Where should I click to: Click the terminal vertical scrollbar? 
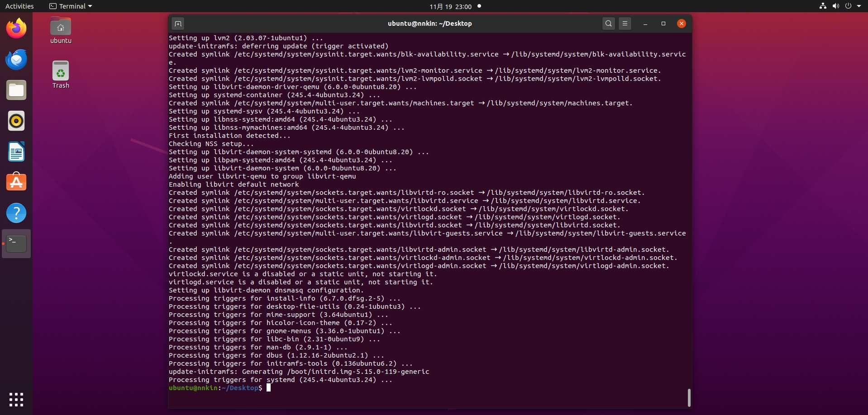point(689,397)
